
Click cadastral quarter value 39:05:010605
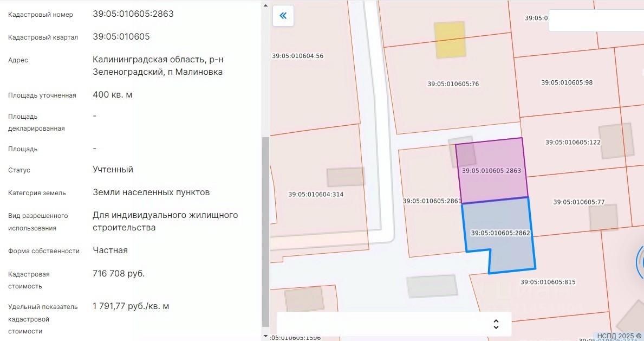click(121, 37)
